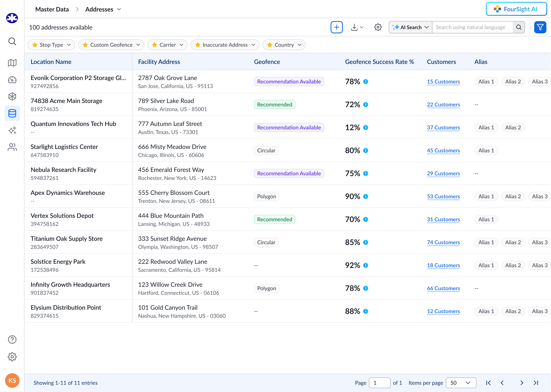Open the 66 Customers link
Screen dimensions: 551x392
[x=443, y=288]
